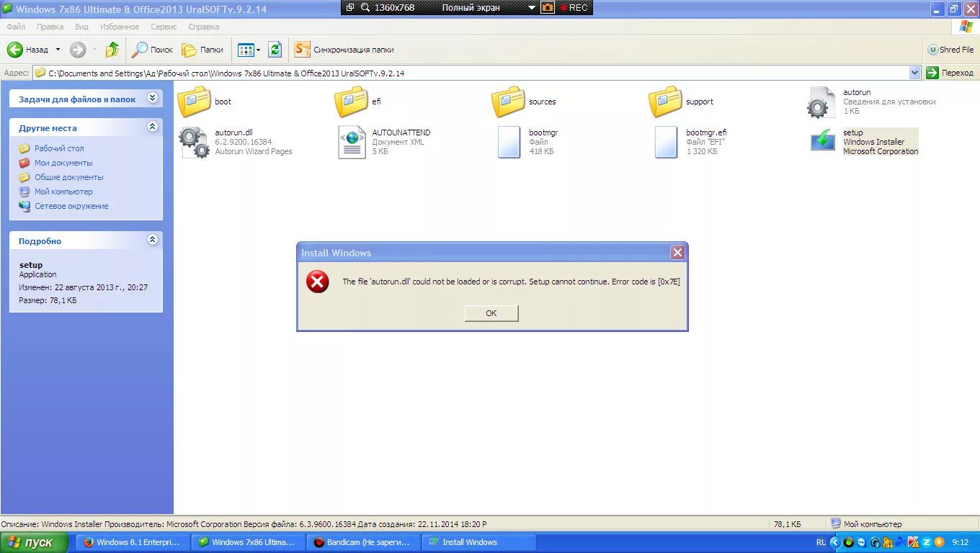Click the Views layout icon
Viewport: 980px width, 553px height.
(x=246, y=50)
